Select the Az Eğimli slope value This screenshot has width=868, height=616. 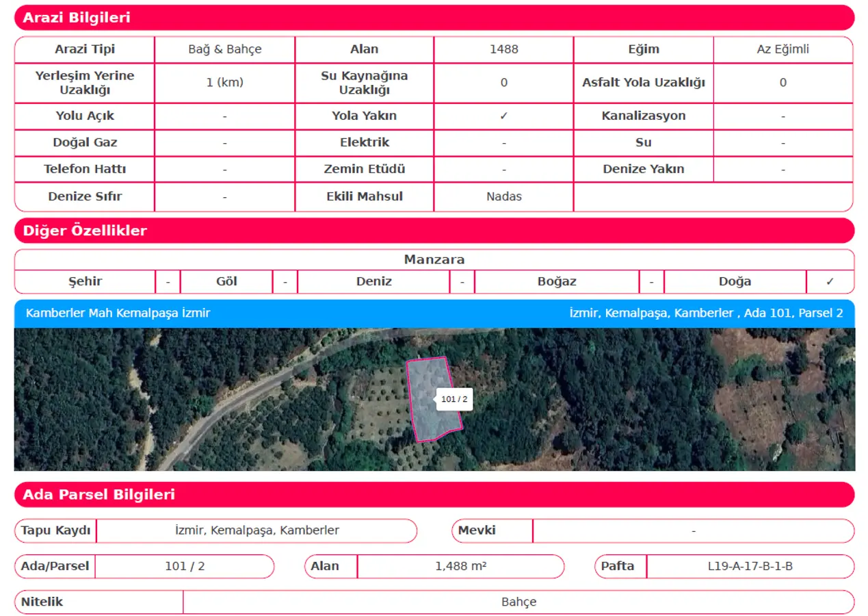782,50
